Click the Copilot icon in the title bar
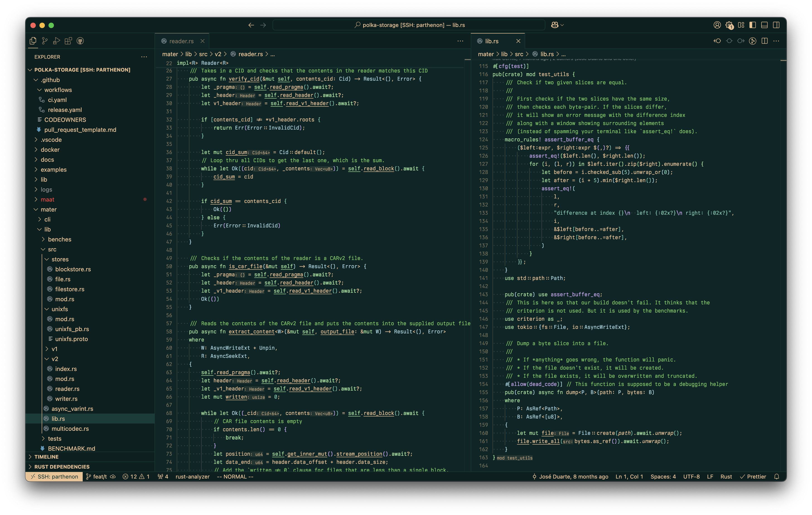The width and height of the screenshot is (812, 515). 555,25
